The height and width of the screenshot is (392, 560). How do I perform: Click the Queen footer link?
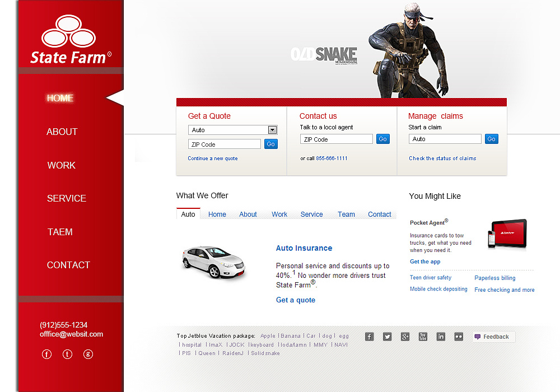[x=207, y=353]
